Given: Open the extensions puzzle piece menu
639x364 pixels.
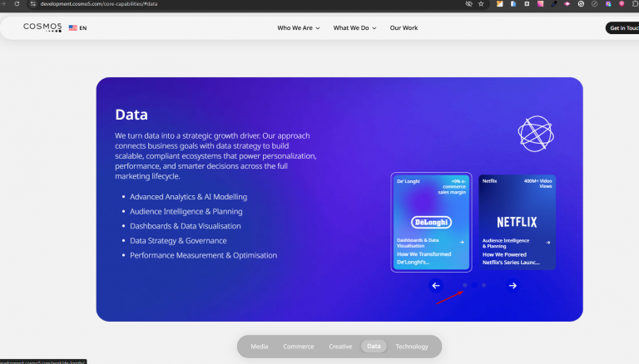Looking at the screenshot, I should coord(635,3).
